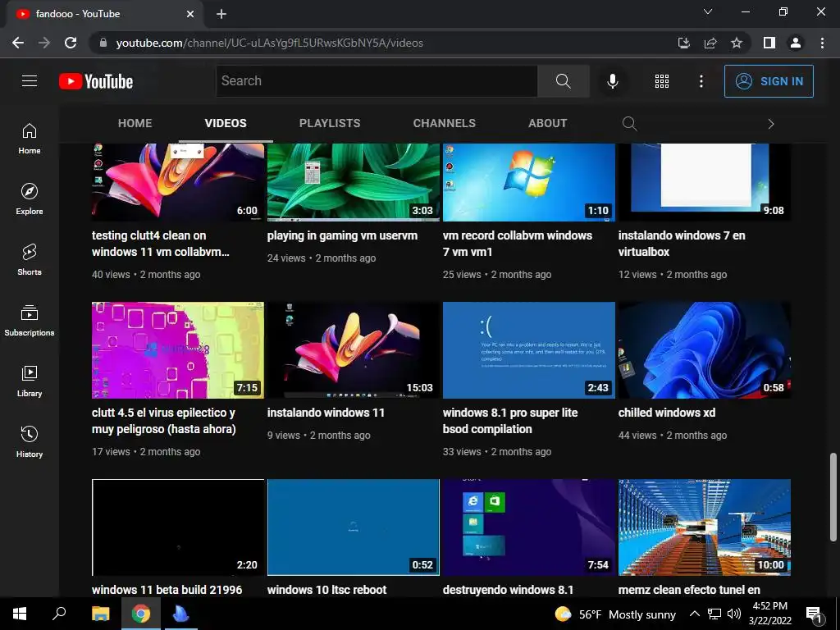840x630 pixels.
Task: Bookmark this page with star icon
Action: 737,43
